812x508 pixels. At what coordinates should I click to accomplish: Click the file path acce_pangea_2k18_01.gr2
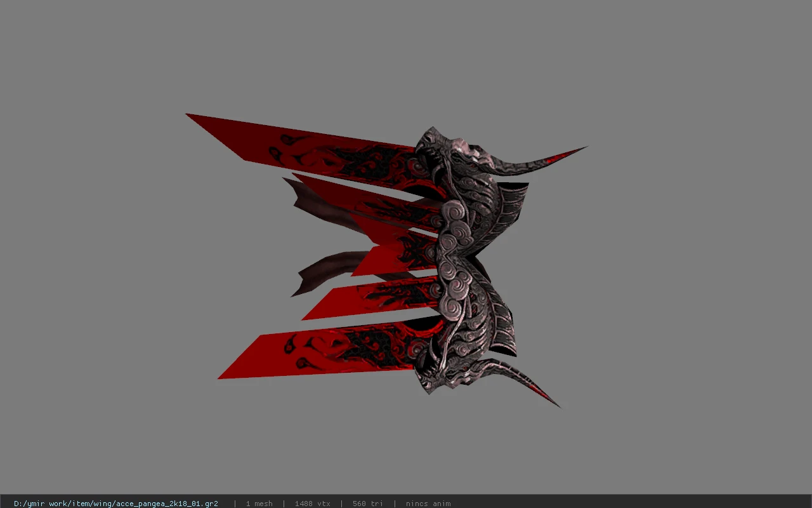(116, 504)
